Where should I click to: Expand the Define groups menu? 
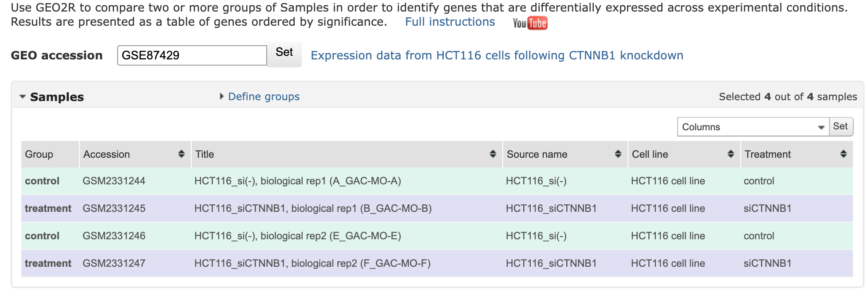[264, 97]
